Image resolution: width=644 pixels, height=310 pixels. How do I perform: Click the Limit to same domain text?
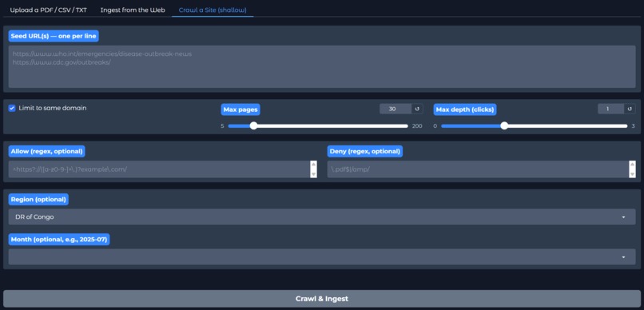(53, 109)
